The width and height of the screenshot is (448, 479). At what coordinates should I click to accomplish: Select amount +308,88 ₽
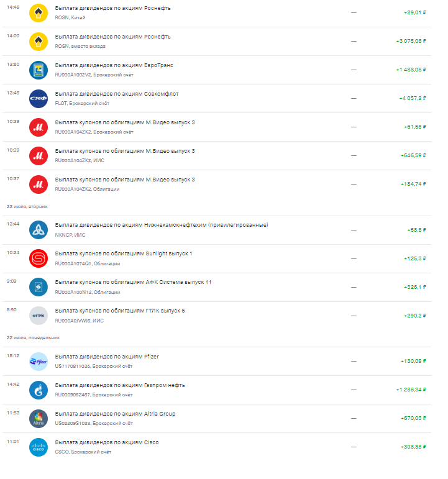pos(413,447)
